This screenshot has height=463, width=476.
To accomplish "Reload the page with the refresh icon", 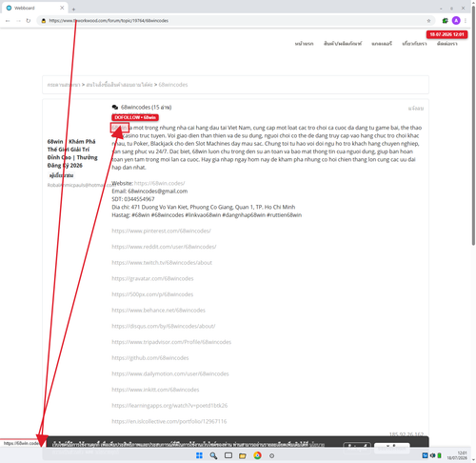I will pyautogui.click(x=29, y=21).
